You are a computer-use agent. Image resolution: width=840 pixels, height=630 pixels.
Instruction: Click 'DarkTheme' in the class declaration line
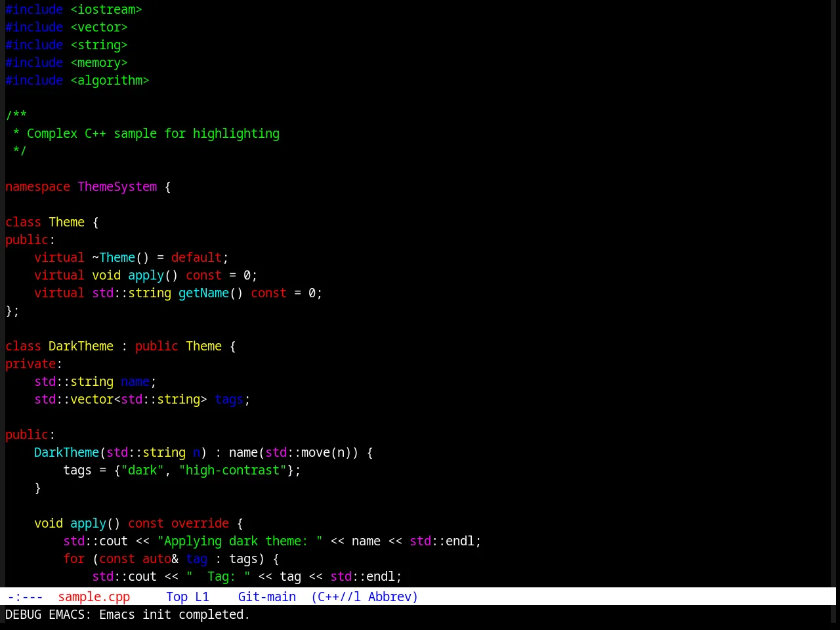(81, 346)
